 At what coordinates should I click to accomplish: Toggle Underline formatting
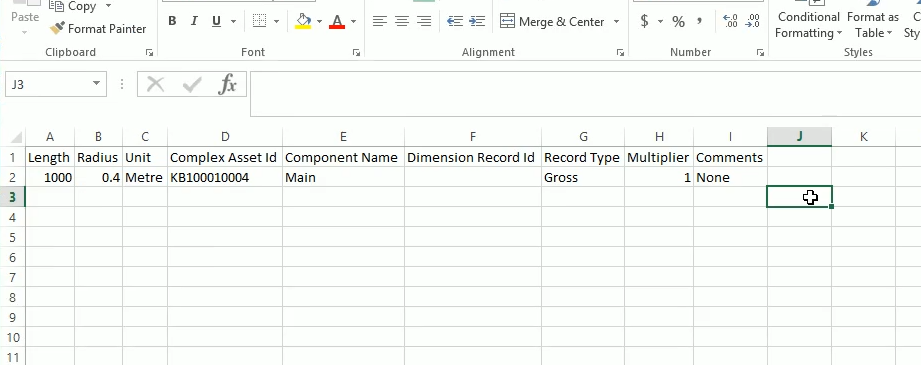pos(216,22)
